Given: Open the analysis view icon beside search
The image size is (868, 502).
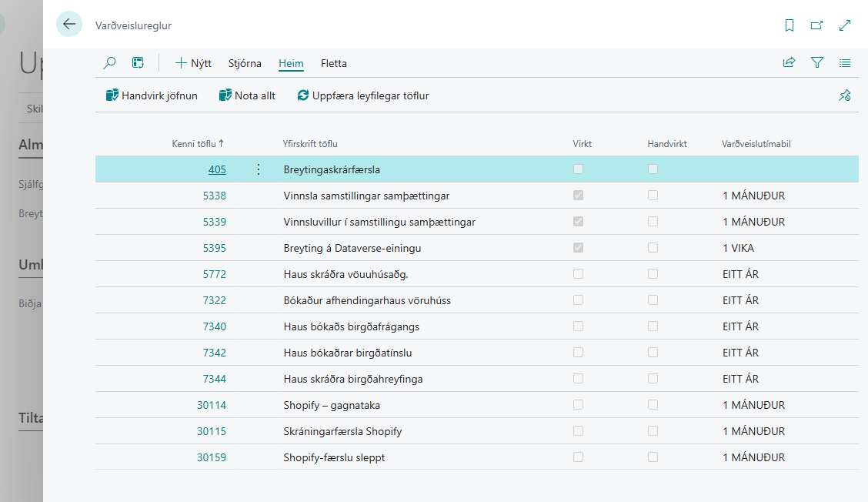Looking at the screenshot, I should coord(138,63).
